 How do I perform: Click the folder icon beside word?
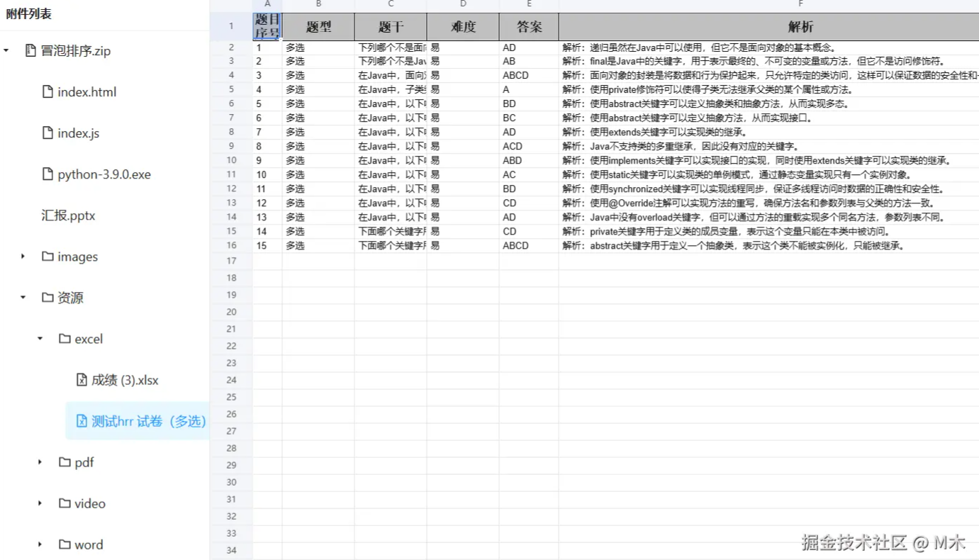65,544
